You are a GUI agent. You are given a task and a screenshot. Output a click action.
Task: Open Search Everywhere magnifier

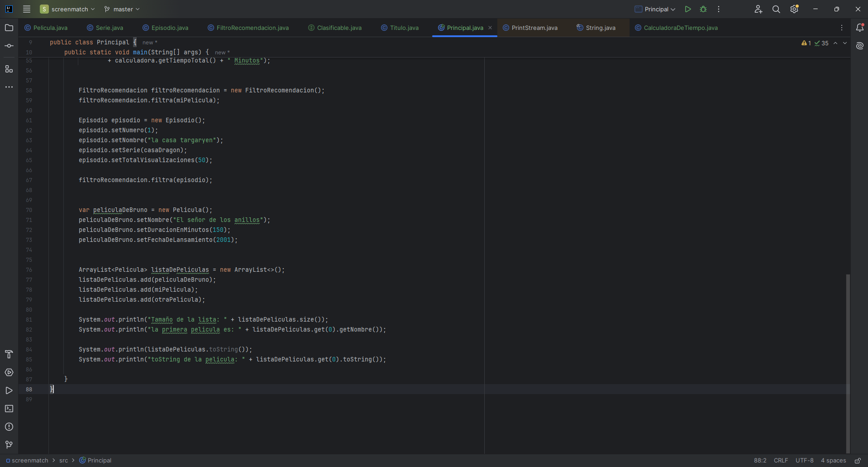776,9
